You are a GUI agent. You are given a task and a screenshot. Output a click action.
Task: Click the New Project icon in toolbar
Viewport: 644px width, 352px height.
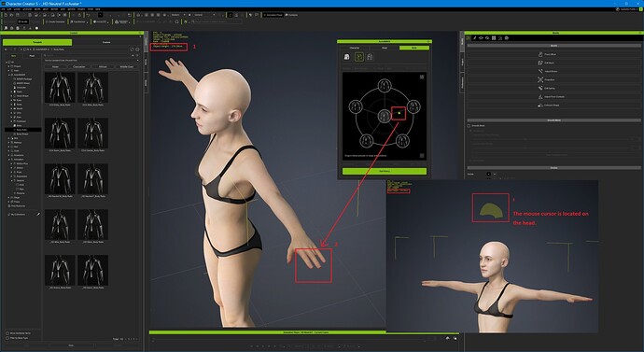pos(6,15)
